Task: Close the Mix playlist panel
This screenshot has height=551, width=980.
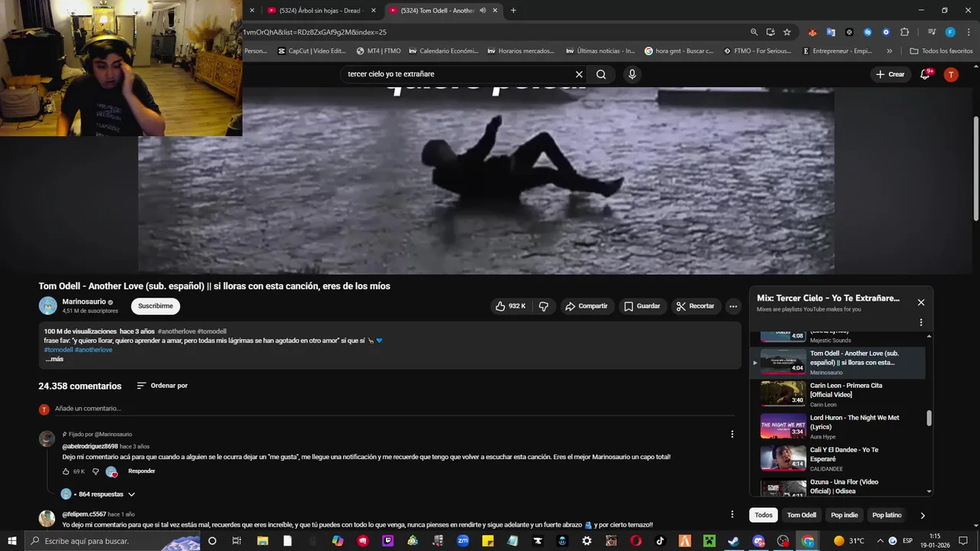Action: 921,302
